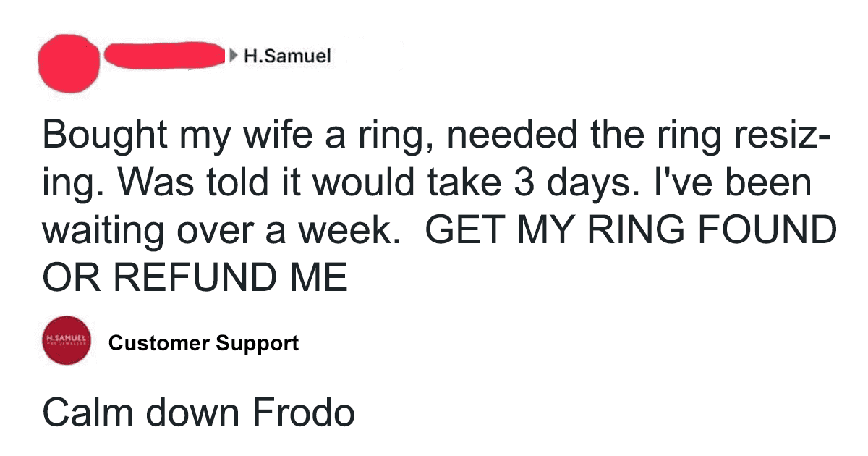
Task: Click the capitalized 'GET MY RING FOUND' text
Action: pyautogui.click(x=631, y=231)
